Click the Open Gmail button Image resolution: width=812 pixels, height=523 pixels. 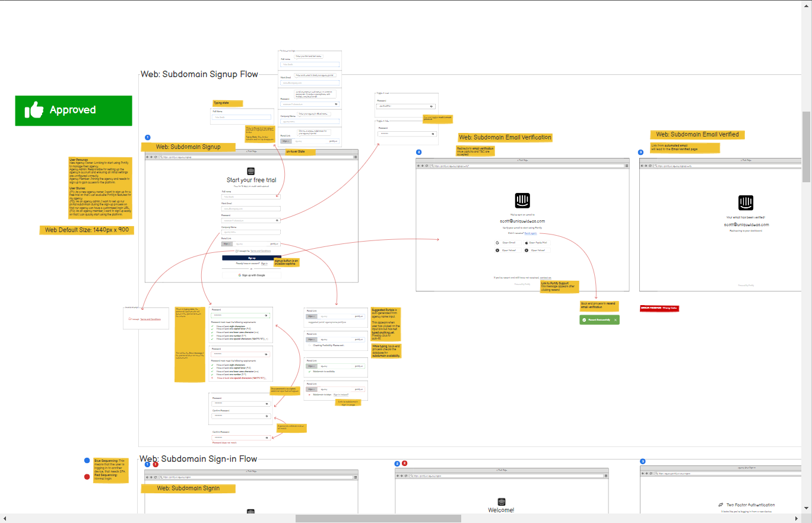[507, 243]
